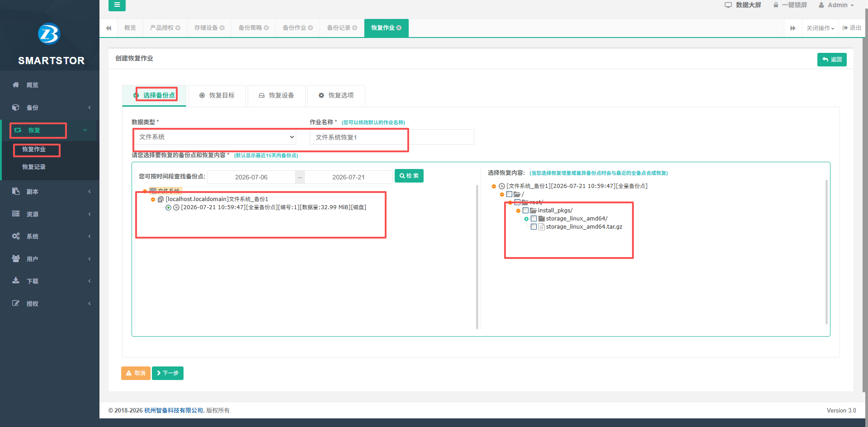Click the 一键锁屏 lock icon
This screenshot has height=427, width=868.
(776, 5)
